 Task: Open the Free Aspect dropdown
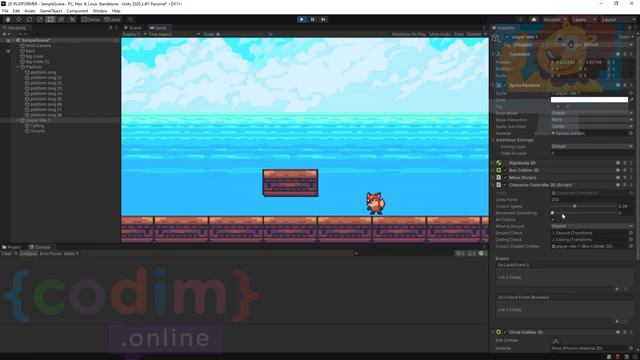tap(173, 34)
